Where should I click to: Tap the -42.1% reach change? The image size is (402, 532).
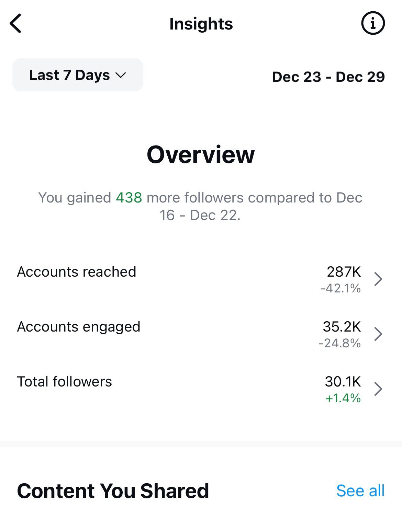(x=340, y=288)
